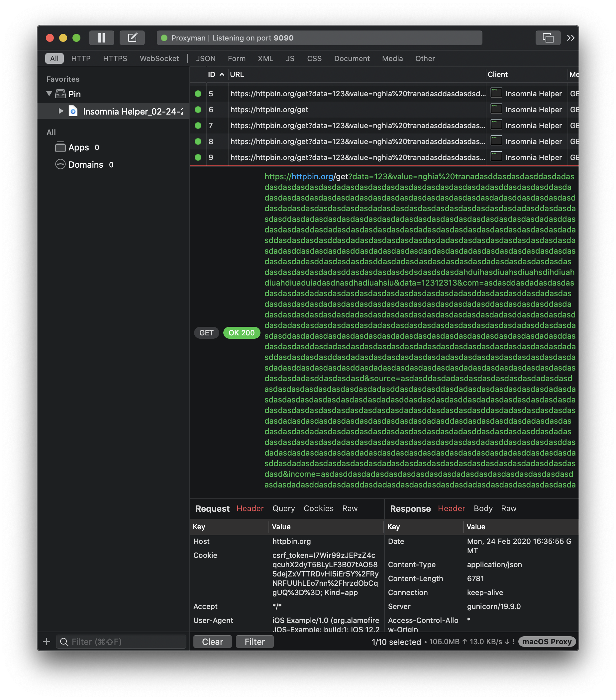The image size is (616, 700).
Task: Click the macOS Proxy badge in the status bar
Action: coord(547,642)
